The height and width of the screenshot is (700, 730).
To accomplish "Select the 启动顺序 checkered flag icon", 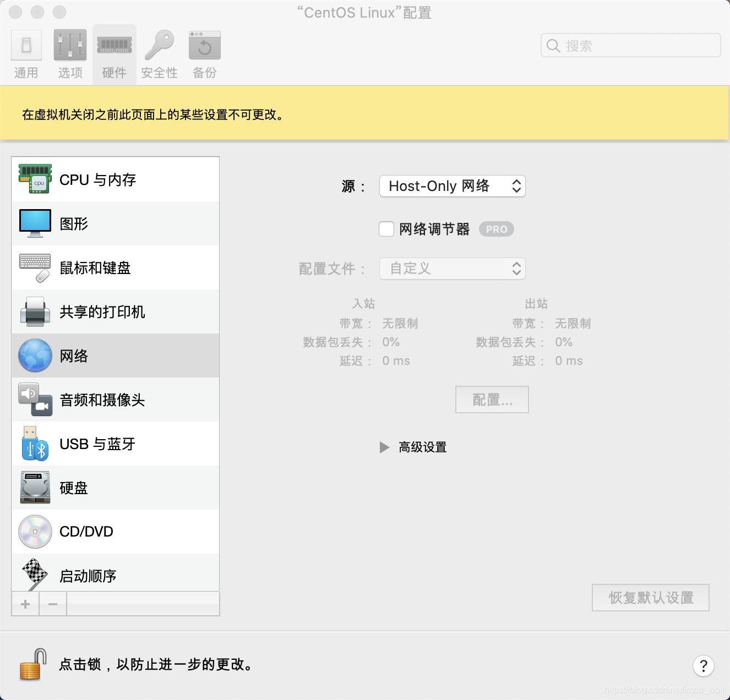I will (x=35, y=575).
